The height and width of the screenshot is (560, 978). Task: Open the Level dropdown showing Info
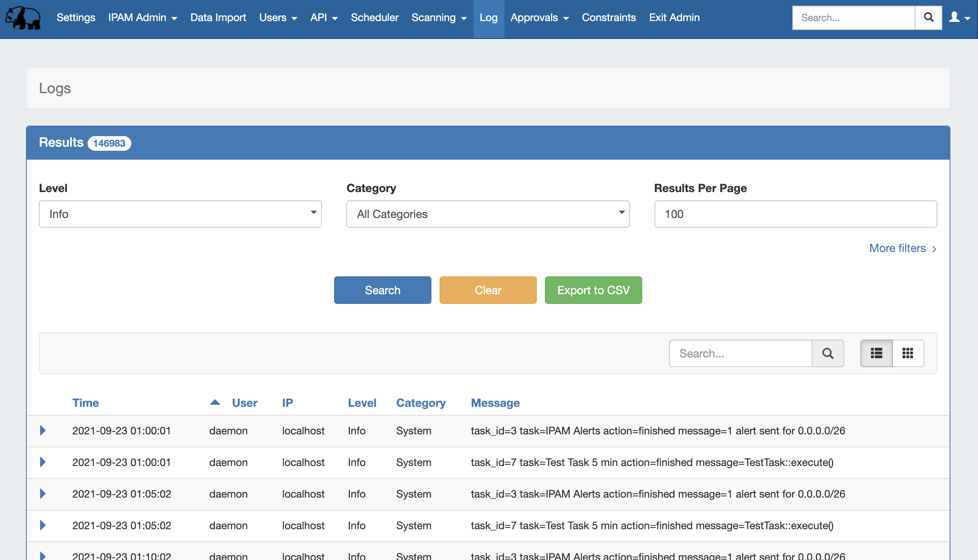point(180,214)
